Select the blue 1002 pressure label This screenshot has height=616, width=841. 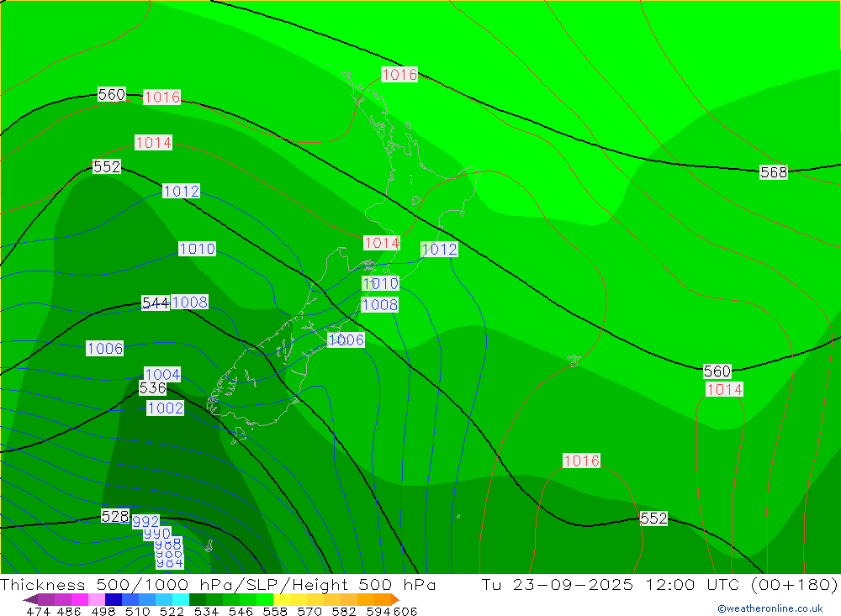pos(165,408)
